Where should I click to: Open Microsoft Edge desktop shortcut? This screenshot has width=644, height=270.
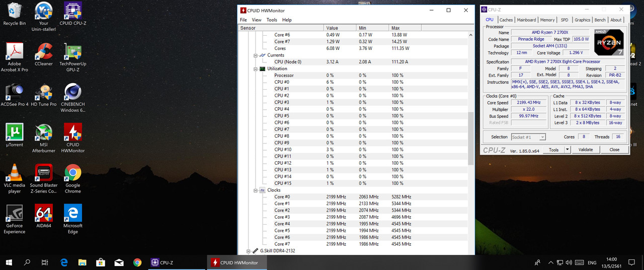(x=73, y=219)
